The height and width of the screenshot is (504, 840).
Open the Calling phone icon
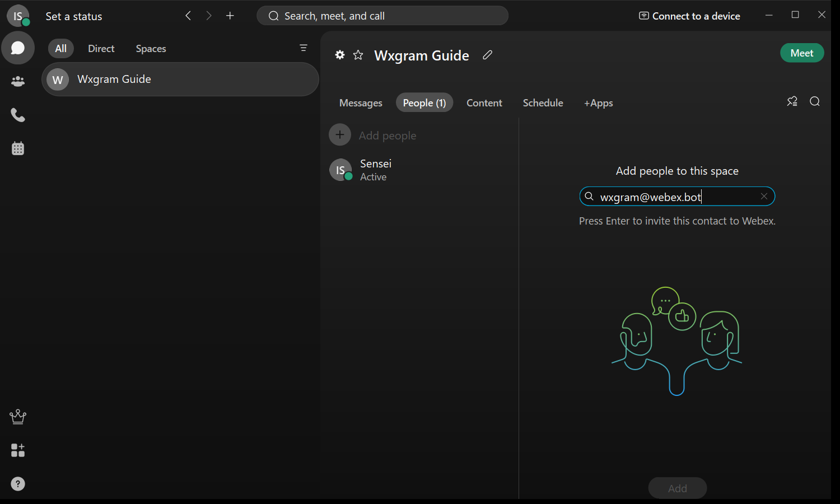18,115
